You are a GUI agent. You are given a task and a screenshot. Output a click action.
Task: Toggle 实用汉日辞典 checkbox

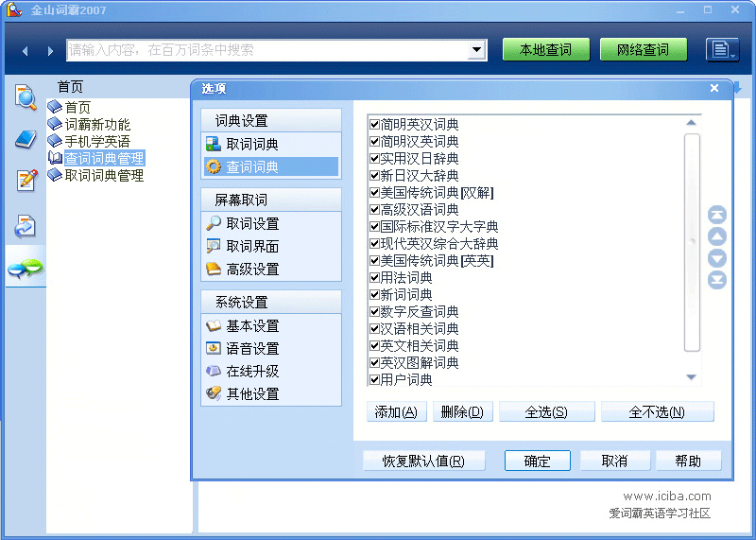coord(374,158)
